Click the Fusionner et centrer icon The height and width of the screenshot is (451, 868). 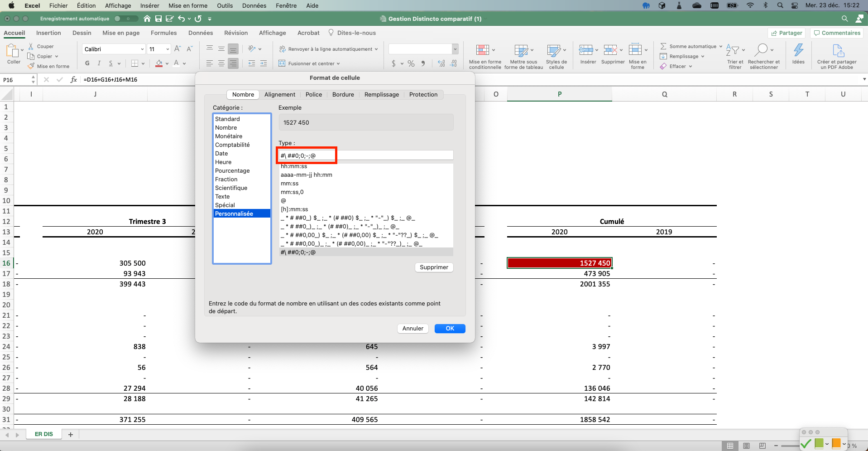[281, 63]
